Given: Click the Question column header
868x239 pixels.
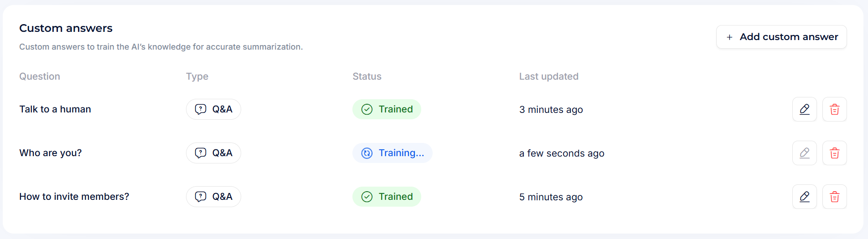Looking at the screenshot, I should coord(40,76).
